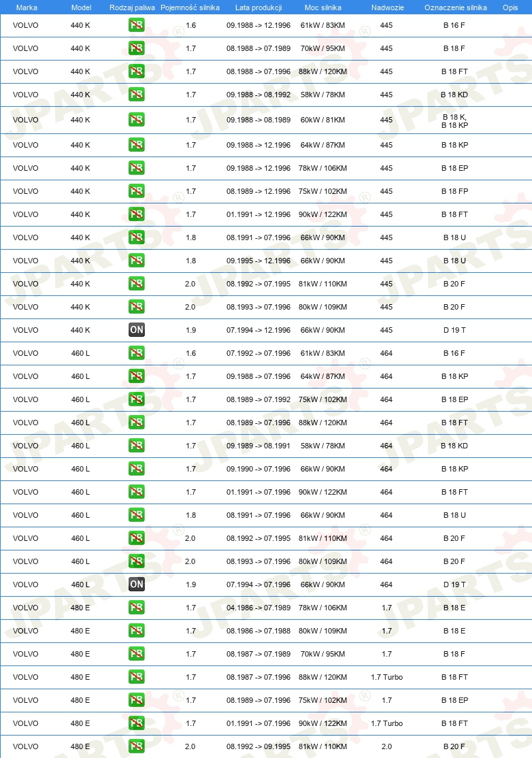Click the Opis column header

coord(510,7)
